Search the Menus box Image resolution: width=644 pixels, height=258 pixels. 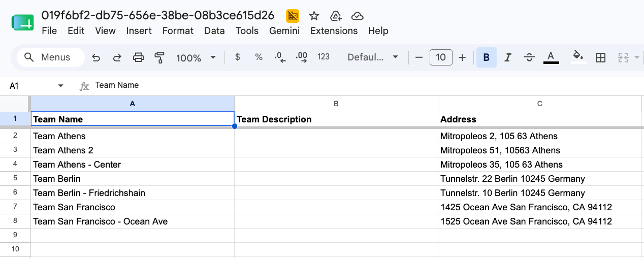tap(51, 57)
